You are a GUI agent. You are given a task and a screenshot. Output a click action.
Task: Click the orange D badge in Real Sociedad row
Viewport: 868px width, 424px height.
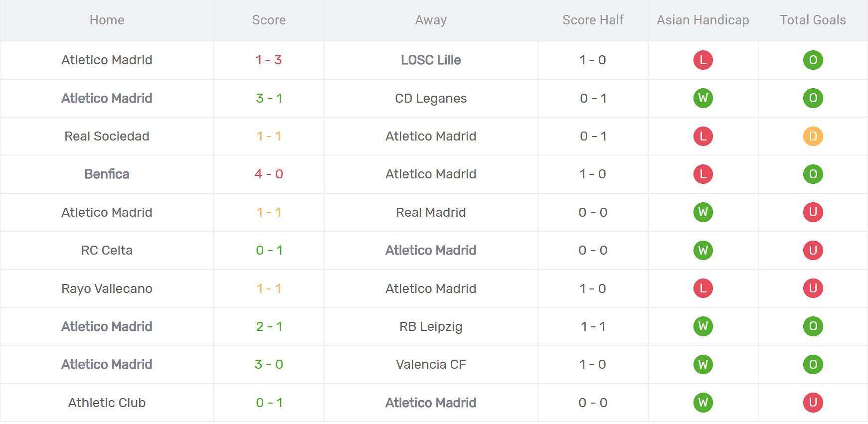(x=813, y=136)
